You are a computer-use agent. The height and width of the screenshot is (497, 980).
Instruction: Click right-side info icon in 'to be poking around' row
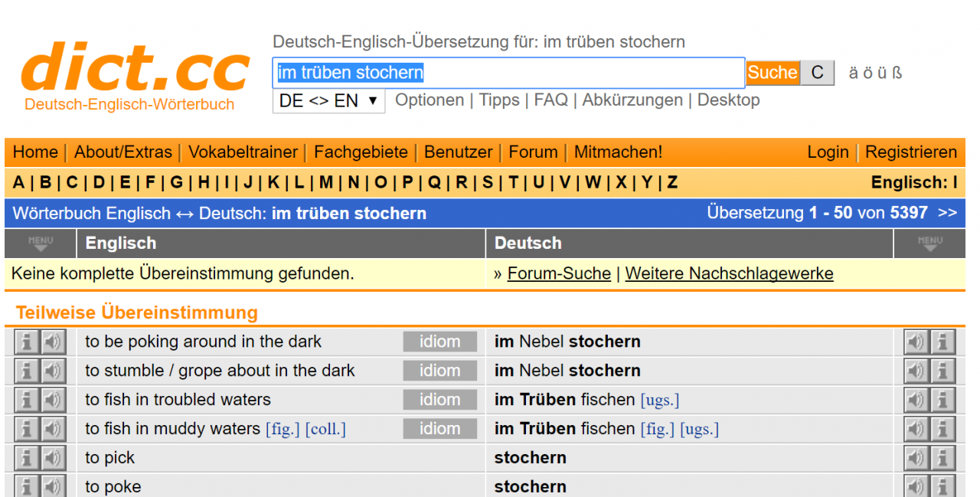[942, 342]
